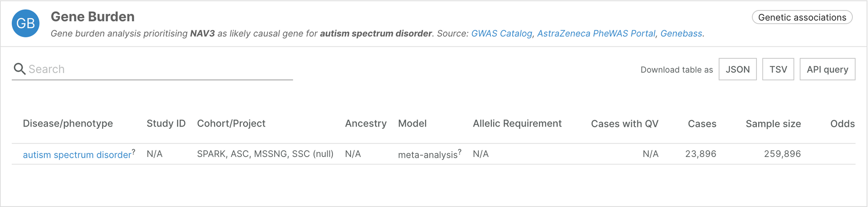The width and height of the screenshot is (868, 207).
Task: Sort by Sample size column header
Action: coord(773,124)
